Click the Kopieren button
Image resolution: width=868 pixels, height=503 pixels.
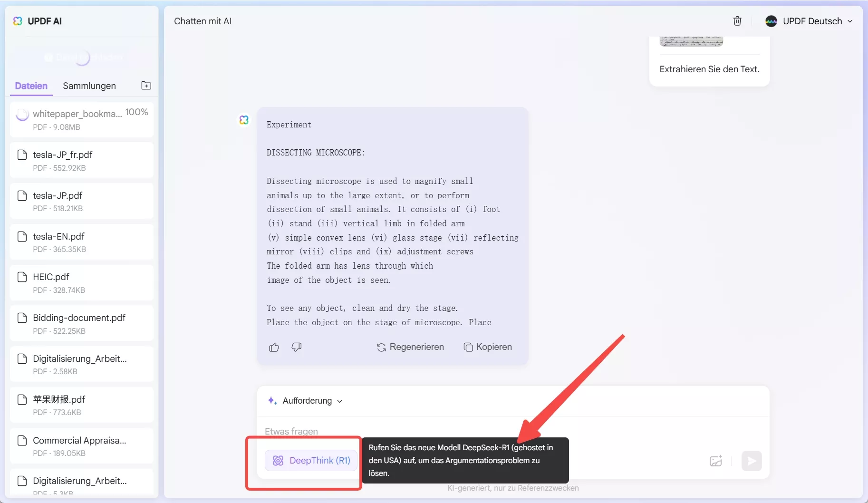488,347
